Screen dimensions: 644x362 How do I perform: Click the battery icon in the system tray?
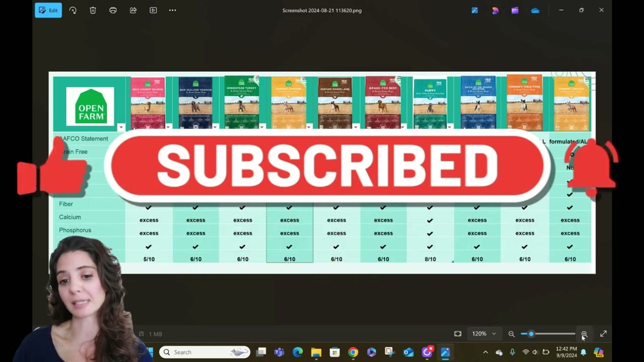click(546, 352)
